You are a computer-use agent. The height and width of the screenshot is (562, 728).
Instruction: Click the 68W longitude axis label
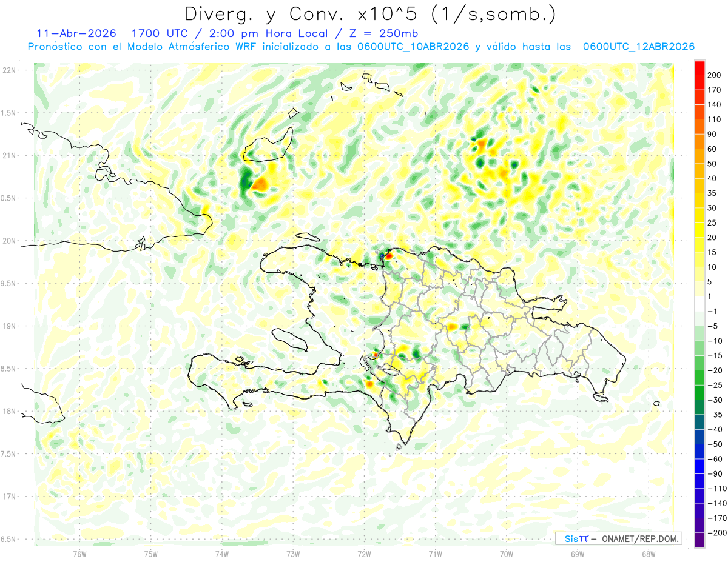pos(649,554)
